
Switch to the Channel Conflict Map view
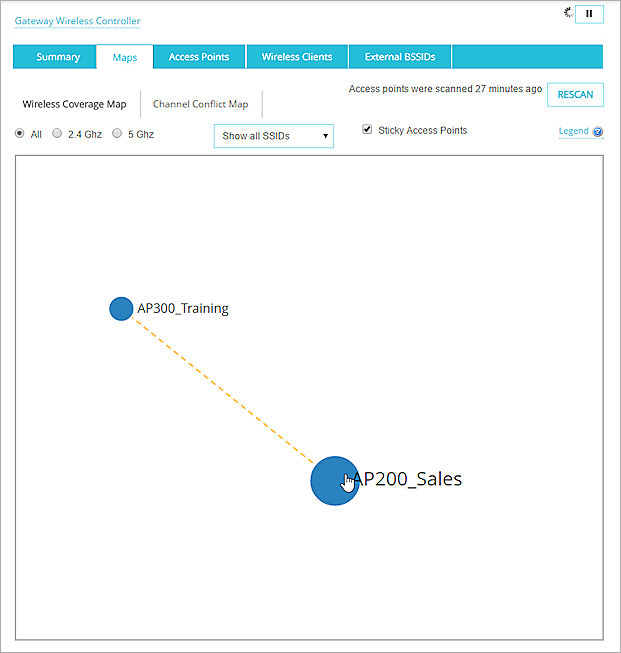pos(200,104)
